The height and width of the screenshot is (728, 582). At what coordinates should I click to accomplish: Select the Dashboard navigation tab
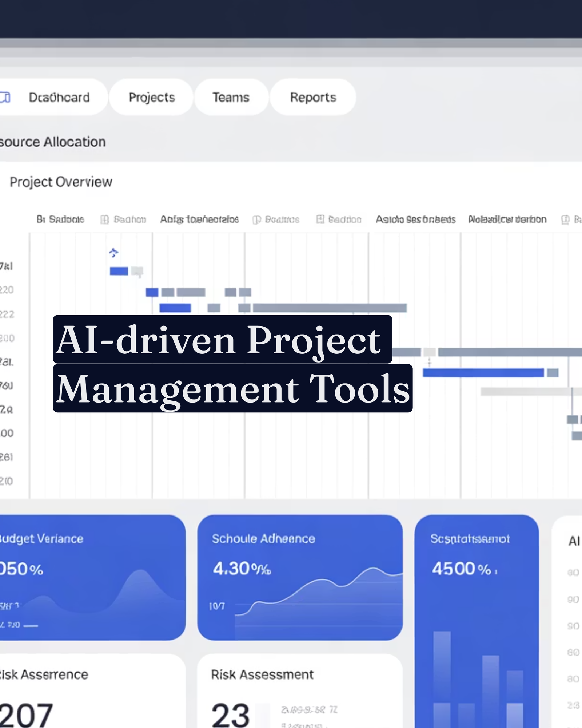point(59,97)
